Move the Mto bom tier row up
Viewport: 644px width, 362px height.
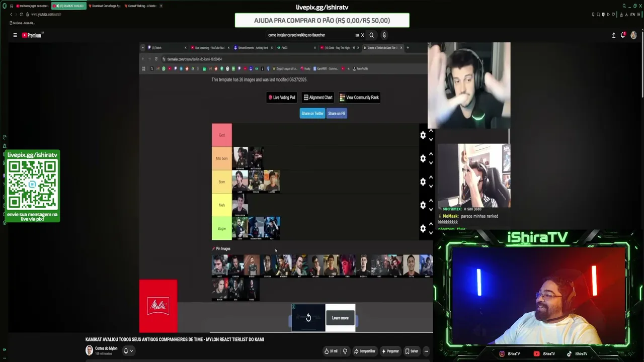point(431,154)
